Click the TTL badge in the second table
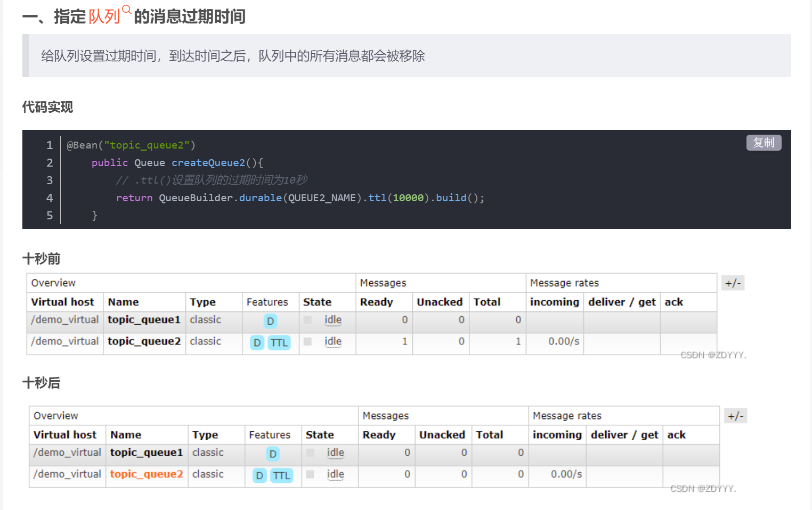This screenshot has height=510, width=812. 281,475
